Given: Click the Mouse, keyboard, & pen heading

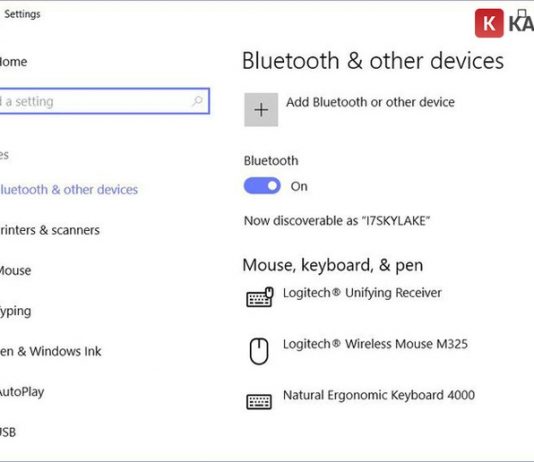Looking at the screenshot, I should (x=333, y=265).
